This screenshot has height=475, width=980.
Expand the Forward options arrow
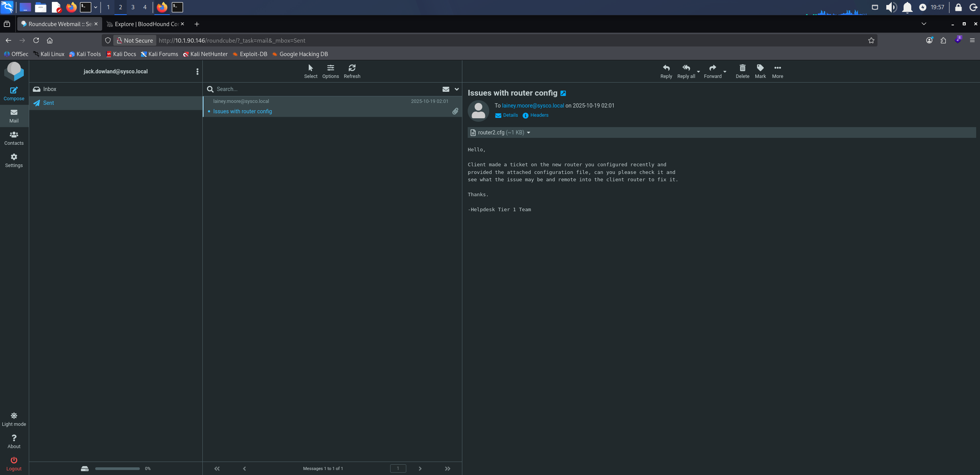pos(725,71)
